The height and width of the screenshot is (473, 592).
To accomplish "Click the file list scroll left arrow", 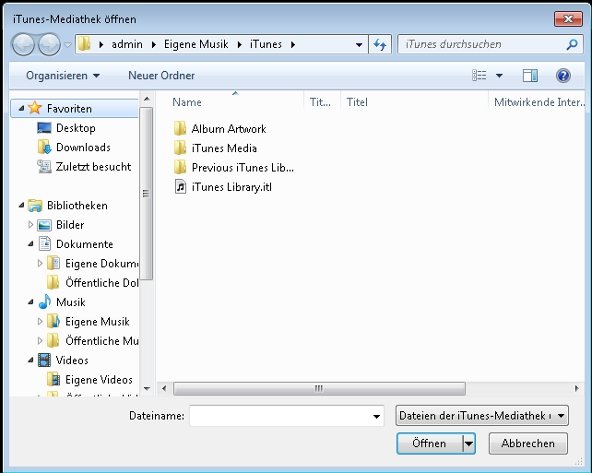I will (164, 388).
